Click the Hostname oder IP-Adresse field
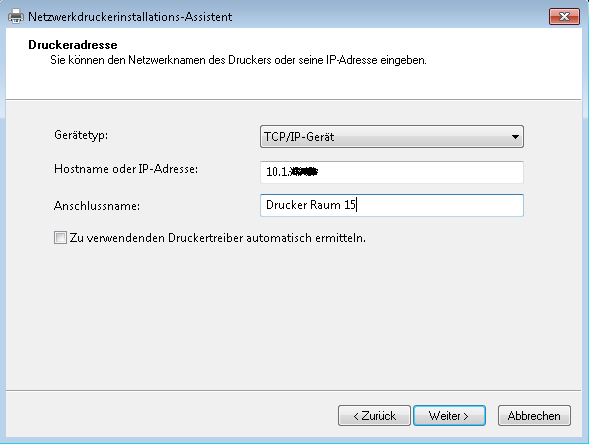This screenshot has height=444, width=589. [392, 172]
